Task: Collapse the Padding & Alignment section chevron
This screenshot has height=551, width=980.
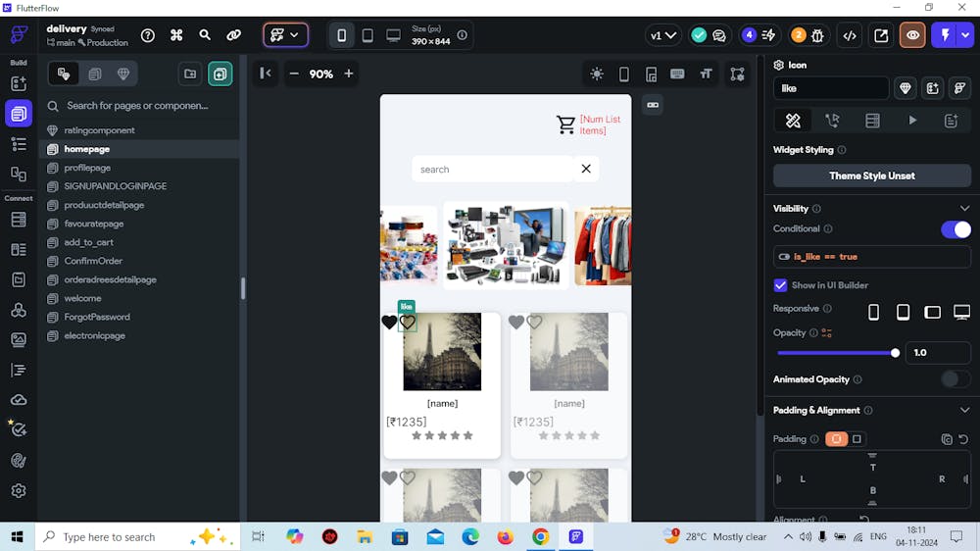Action: coord(964,410)
